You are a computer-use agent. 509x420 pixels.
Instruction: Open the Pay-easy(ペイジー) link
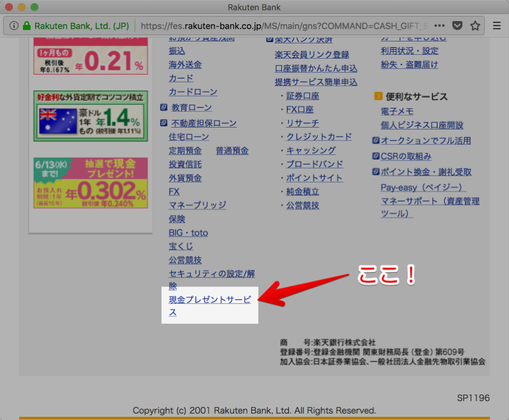point(424,188)
